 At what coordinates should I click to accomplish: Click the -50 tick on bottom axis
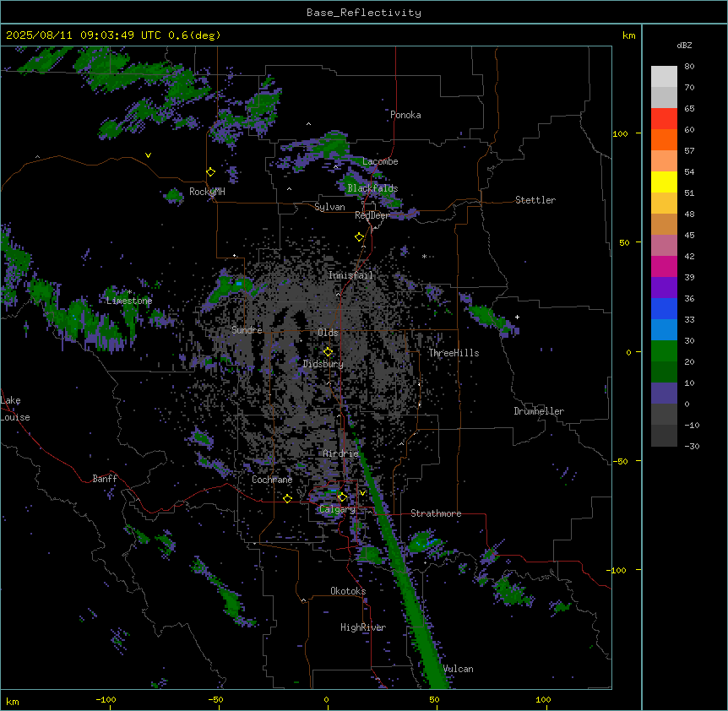215,699
